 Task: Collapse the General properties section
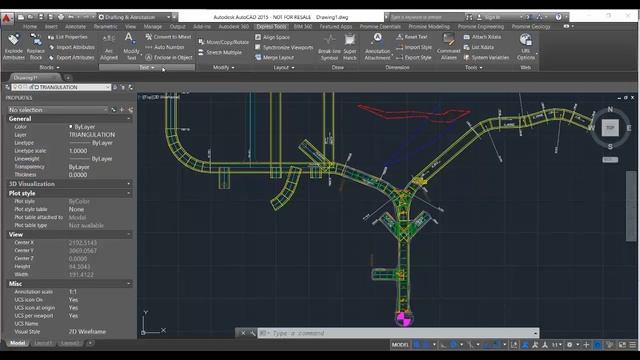click(x=129, y=119)
